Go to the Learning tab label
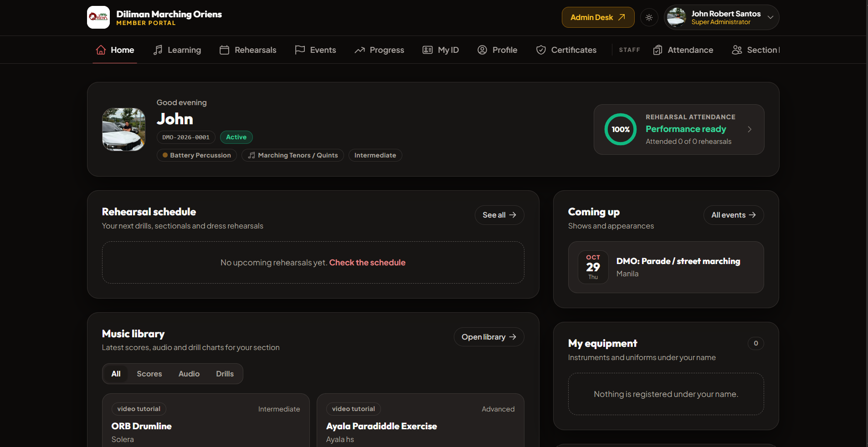868x447 pixels. 184,50
